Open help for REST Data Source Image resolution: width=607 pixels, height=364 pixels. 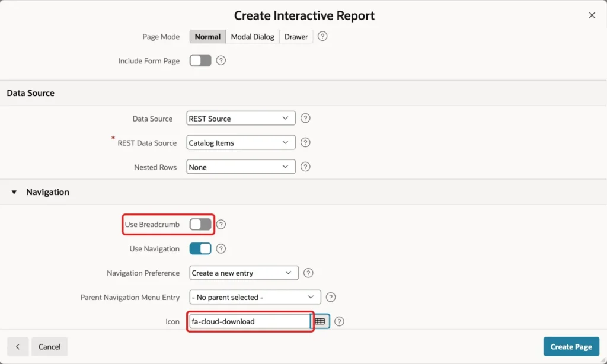(305, 142)
